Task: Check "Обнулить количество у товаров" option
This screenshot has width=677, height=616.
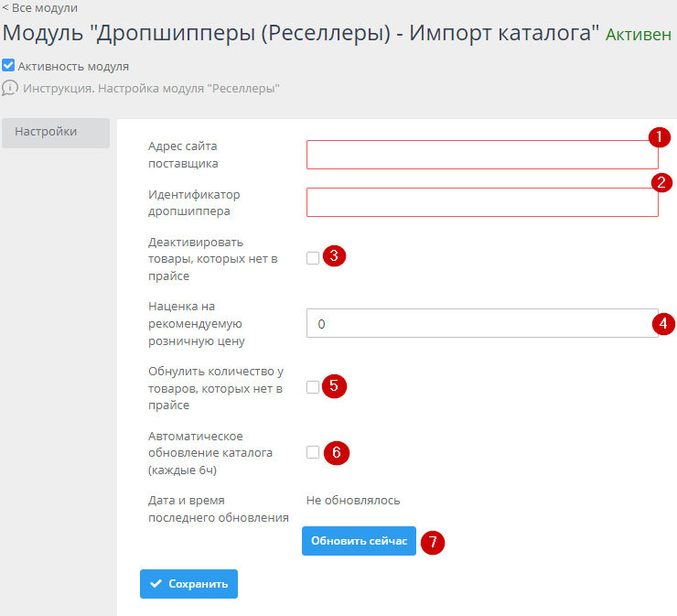Action: pyautogui.click(x=313, y=387)
